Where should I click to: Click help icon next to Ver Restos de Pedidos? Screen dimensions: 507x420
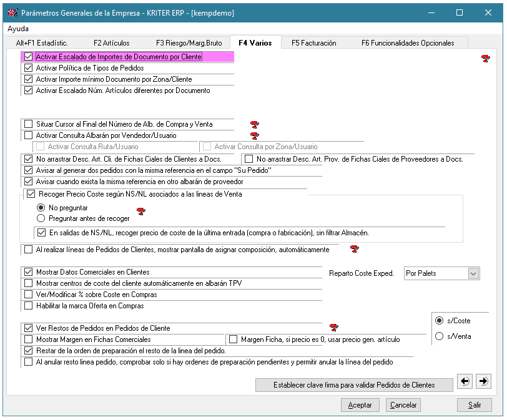point(333,328)
